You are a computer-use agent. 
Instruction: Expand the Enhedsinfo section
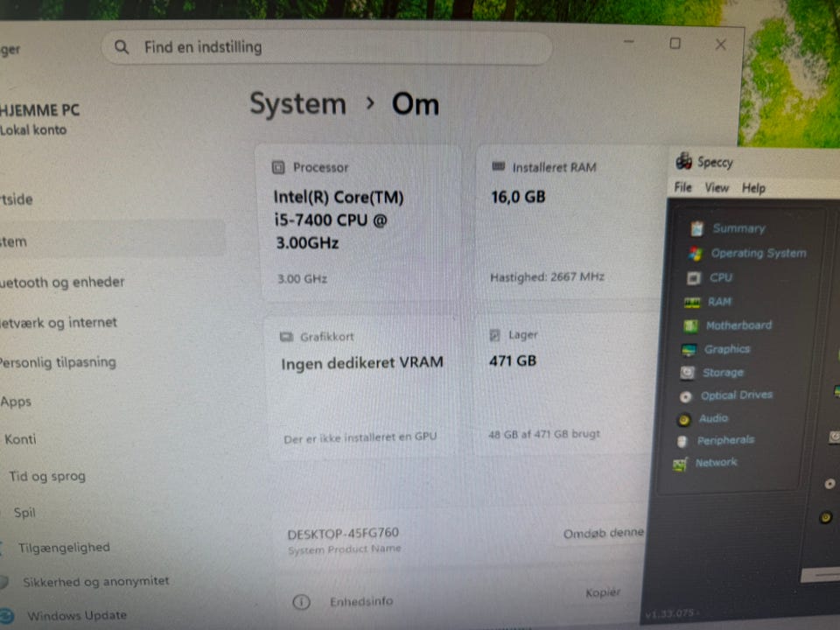tap(361, 602)
